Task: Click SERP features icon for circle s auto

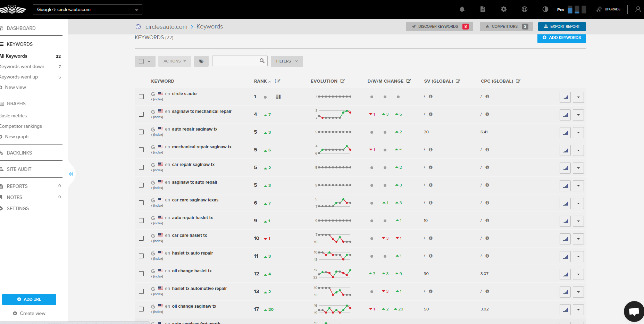Action: pos(278,97)
